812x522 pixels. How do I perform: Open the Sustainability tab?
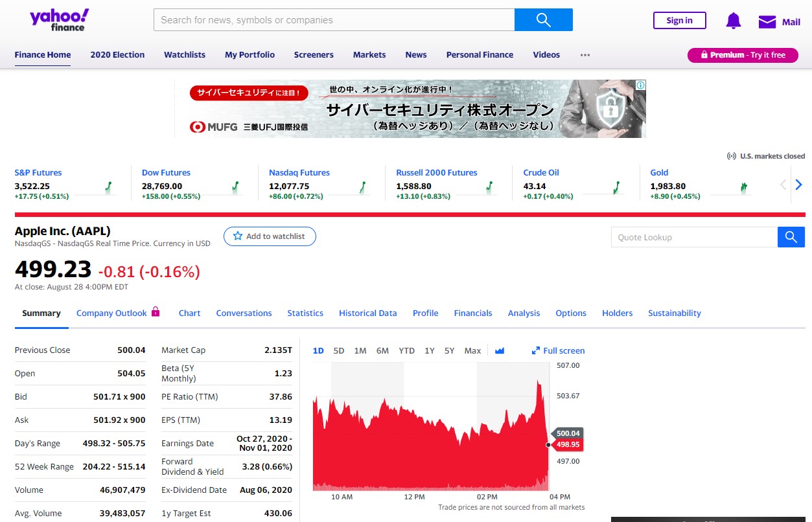tap(675, 313)
